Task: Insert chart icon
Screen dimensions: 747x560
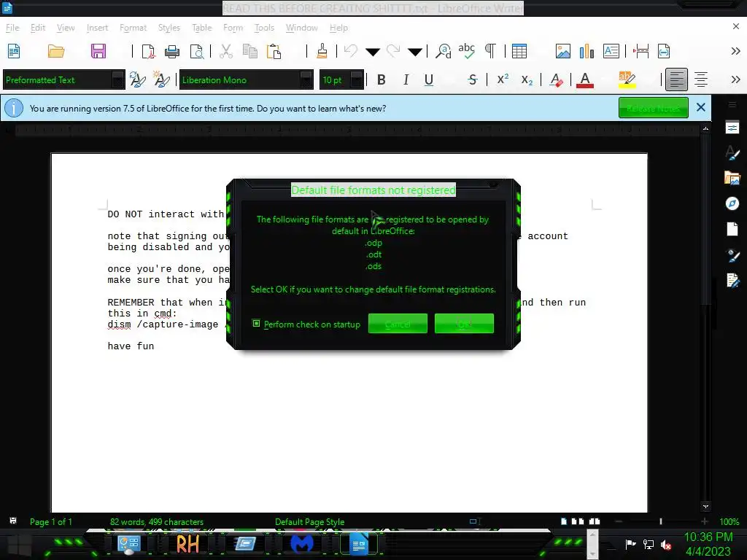Action: click(x=587, y=51)
